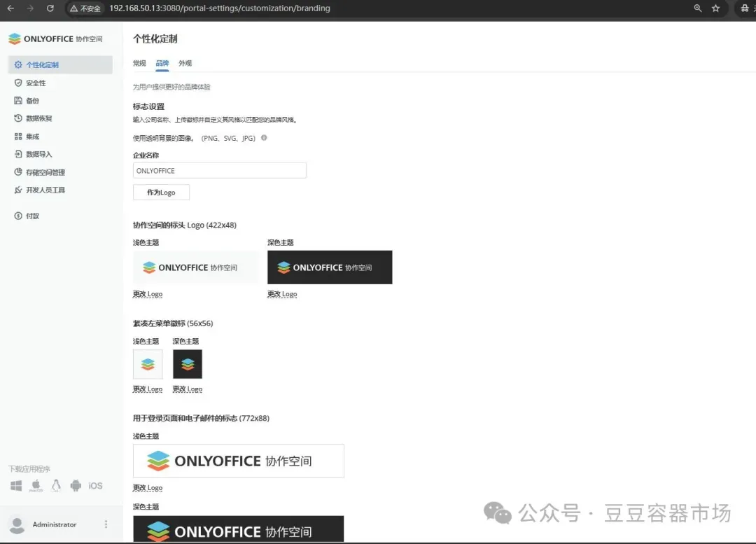756x544 pixels.
Task: Click the info icon after image formats
Action: coord(264,138)
